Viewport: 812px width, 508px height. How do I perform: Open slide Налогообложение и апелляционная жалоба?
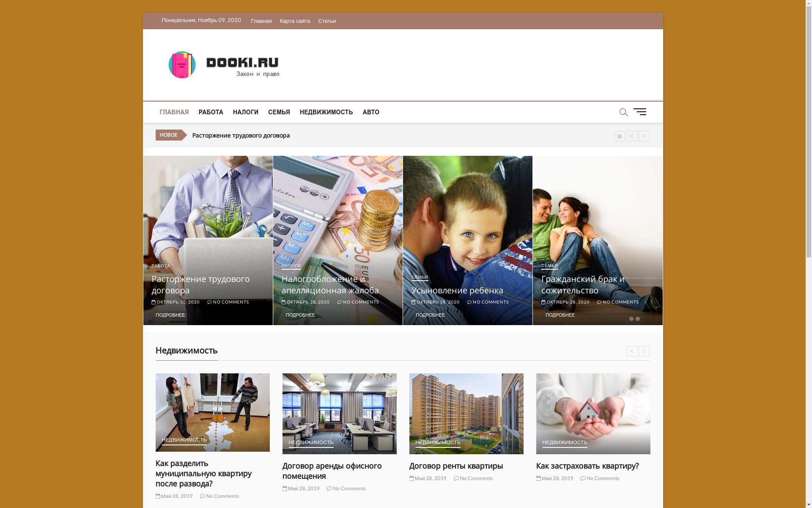330,284
